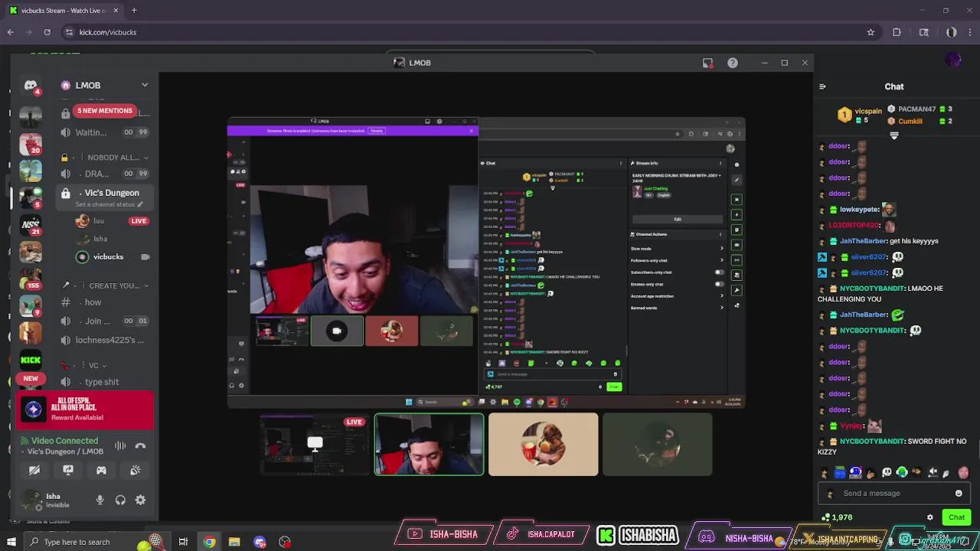Viewport: 980px width, 551px height.
Task: Set a channel status for Vic's Dungeon
Action: (109, 204)
